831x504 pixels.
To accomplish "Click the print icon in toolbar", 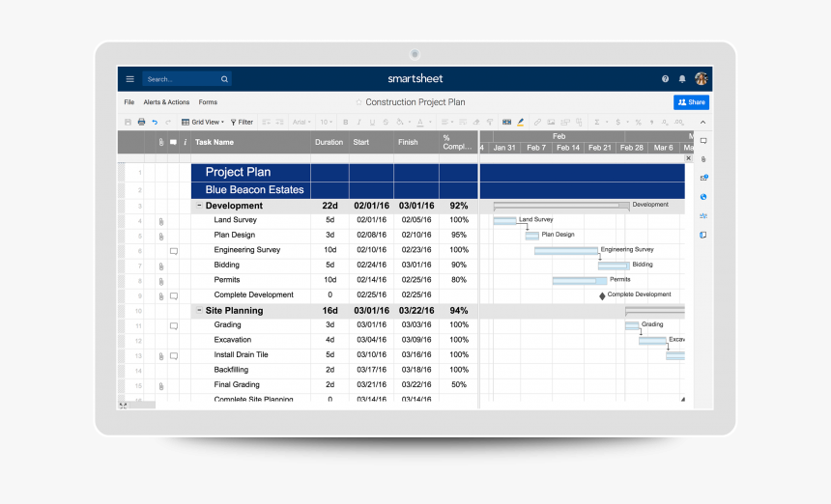I will tap(141, 123).
